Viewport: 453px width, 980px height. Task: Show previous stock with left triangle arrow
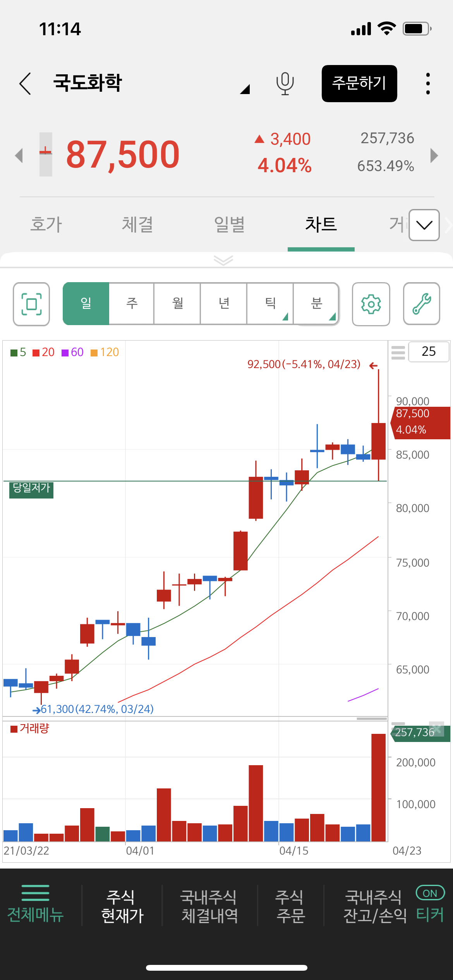coord(19,156)
